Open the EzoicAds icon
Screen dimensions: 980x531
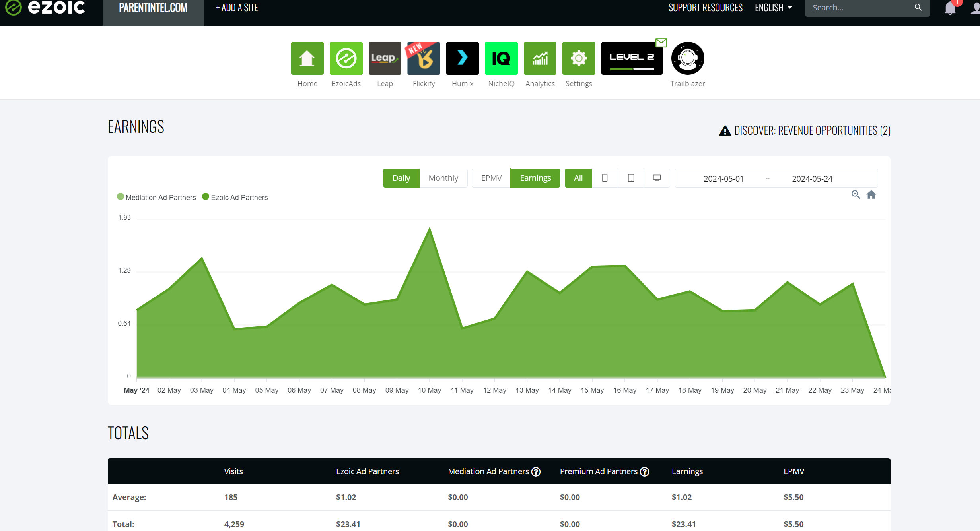tap(346, 58)
